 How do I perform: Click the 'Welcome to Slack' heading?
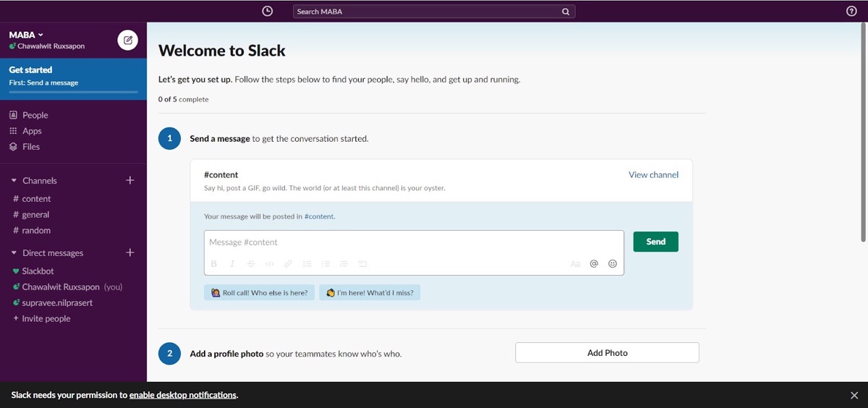click(222, 51)
